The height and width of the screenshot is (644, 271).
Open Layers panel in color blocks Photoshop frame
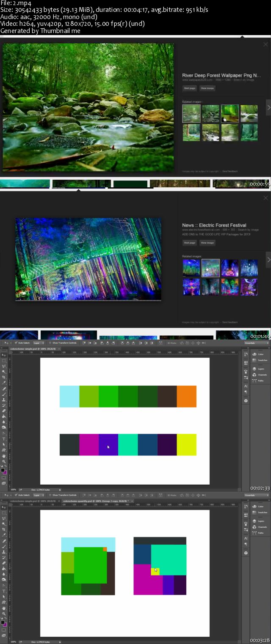(x=258, y=521)
